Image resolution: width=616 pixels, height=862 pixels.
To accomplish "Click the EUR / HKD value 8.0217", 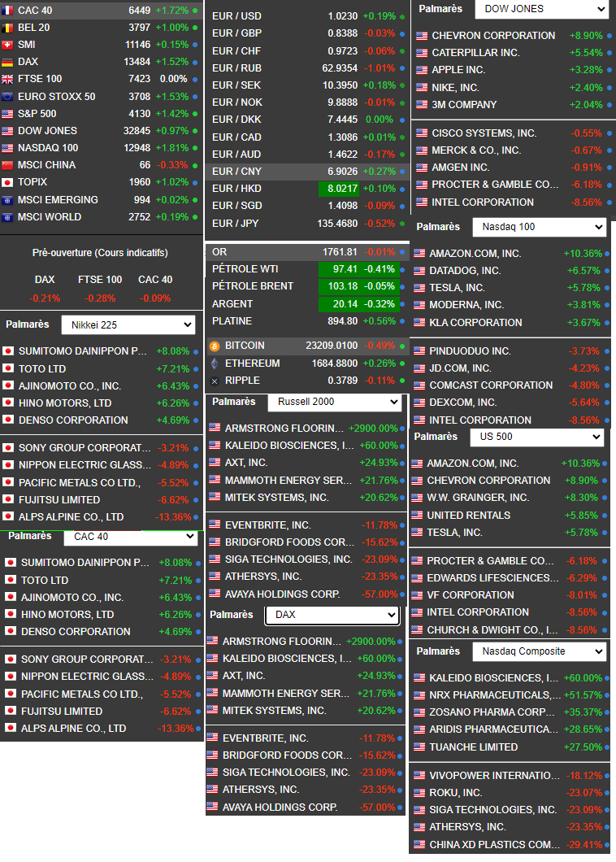I will pos(339,189).
